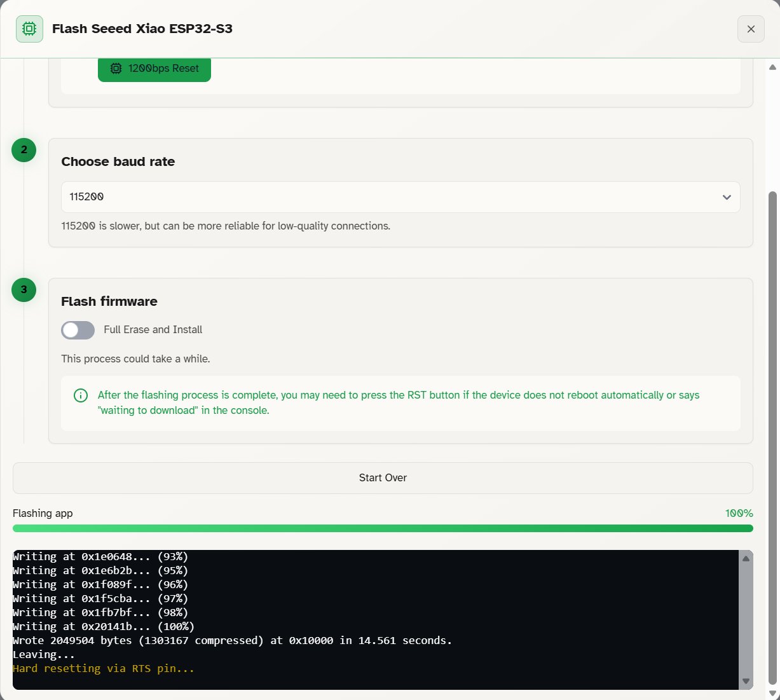Viewport: 780px width, 700px height.
Task: Close the Flash Seeed Xiao dialog
Action: tap(751, 29)
